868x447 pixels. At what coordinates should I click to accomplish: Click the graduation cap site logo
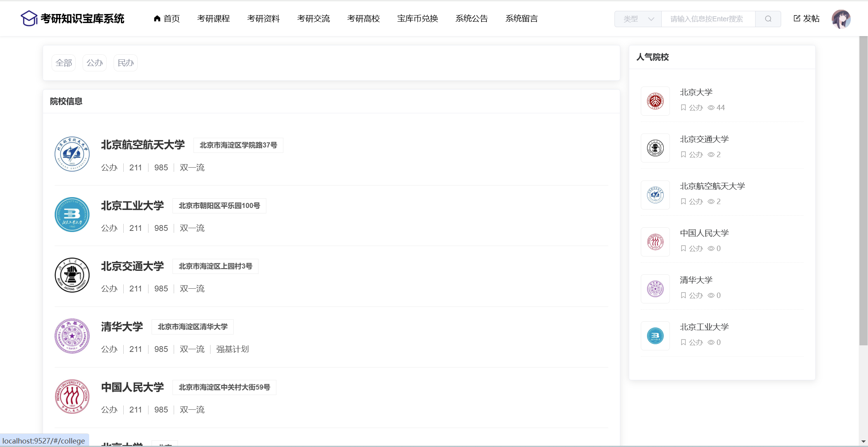click(x=29, y=18)
